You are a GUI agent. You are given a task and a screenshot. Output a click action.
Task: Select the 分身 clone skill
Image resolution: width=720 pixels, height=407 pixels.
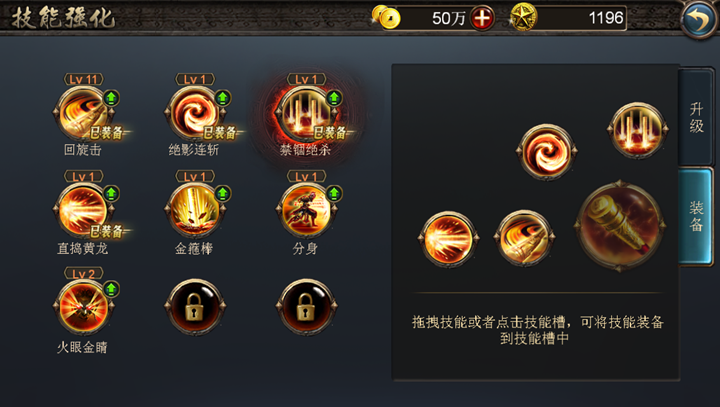[x=306, y=210]
